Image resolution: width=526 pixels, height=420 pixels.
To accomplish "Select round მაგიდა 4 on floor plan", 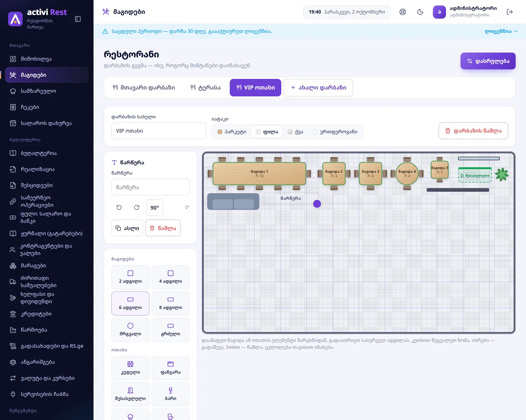I will (407, 173).
